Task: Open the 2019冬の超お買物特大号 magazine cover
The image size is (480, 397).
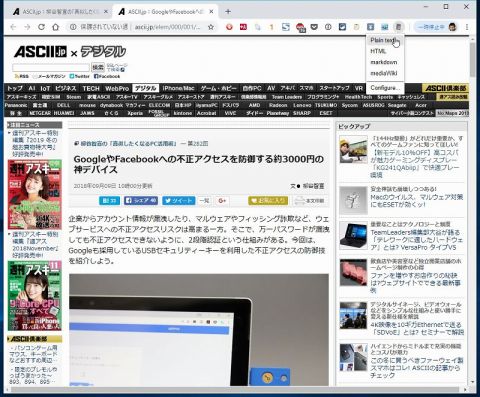Action: pyautogui.click(x=35, y=195)
